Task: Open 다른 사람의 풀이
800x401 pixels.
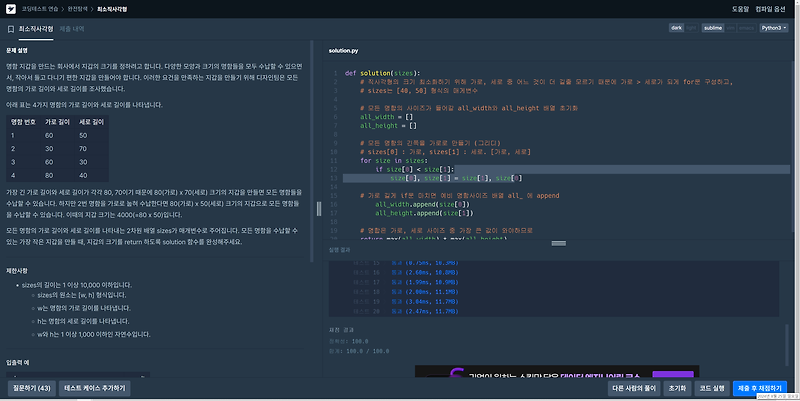Action: click(x=634, y=388)
